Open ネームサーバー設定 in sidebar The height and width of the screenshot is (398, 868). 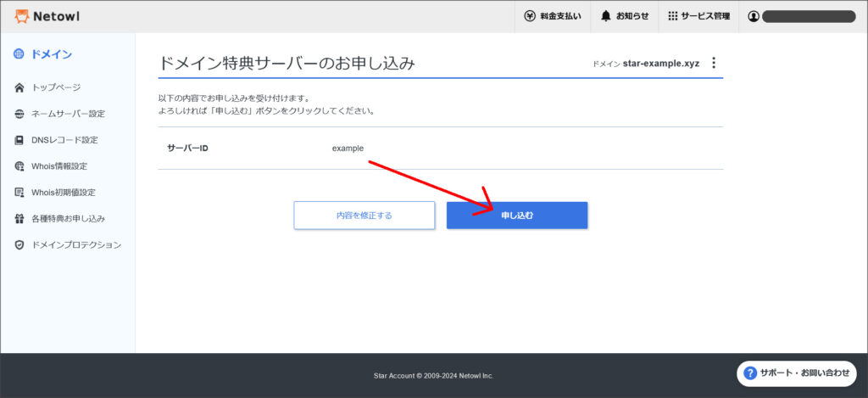[x=68, y=114]
